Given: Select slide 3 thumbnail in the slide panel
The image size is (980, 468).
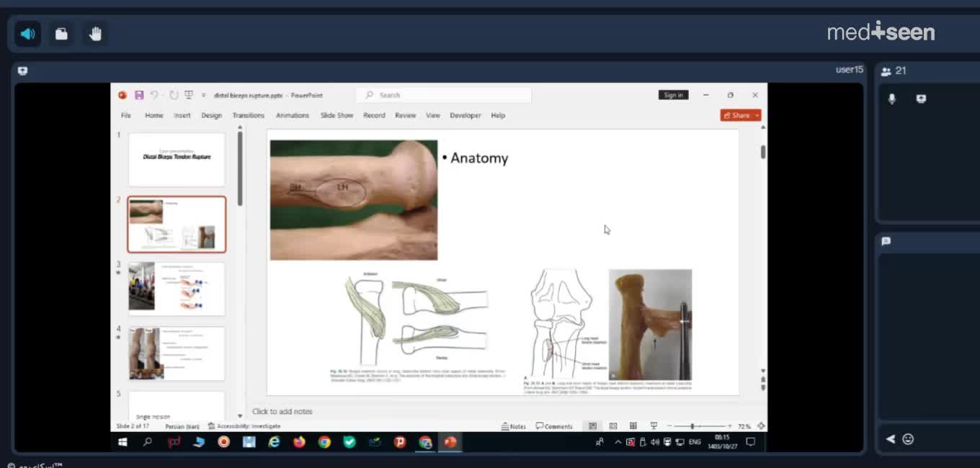Looking at the screenshot, I should pos(177,288).
